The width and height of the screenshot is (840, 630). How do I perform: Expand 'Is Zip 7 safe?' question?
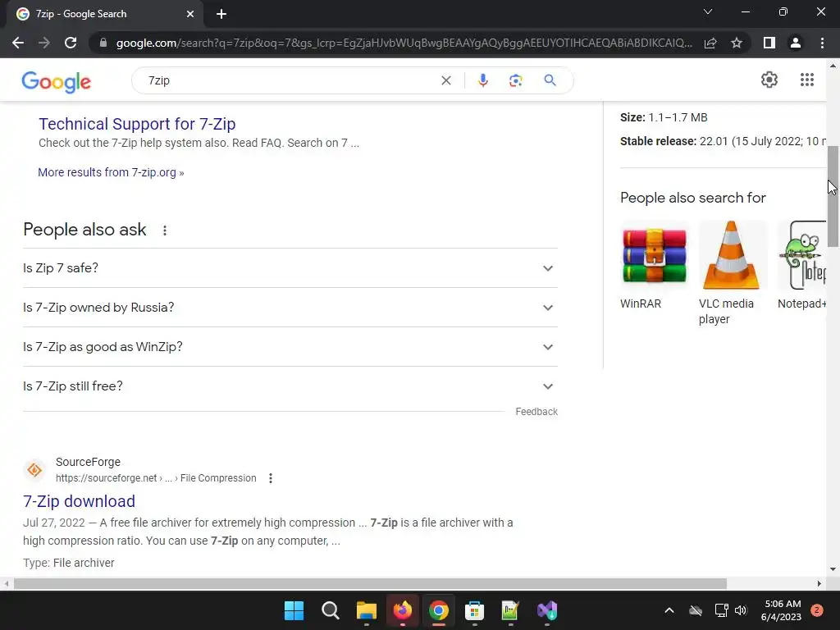click(290, 268)
